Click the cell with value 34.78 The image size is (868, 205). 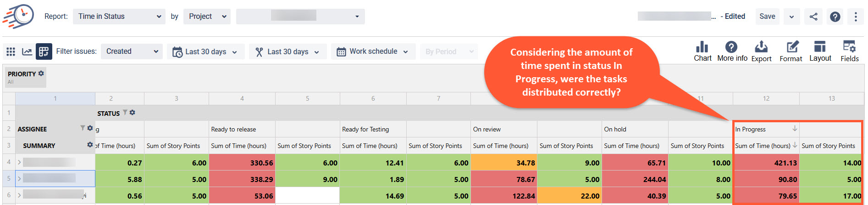[504, 162]
